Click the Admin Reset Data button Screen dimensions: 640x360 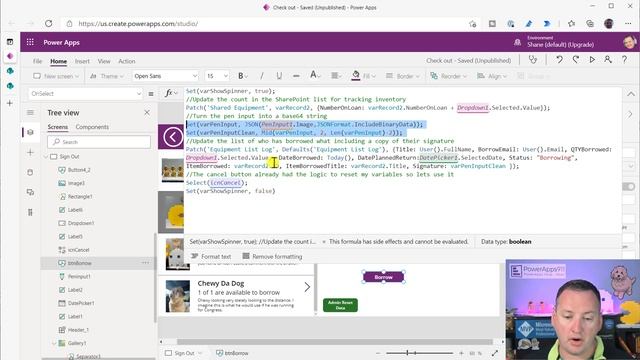click(340, 305)
